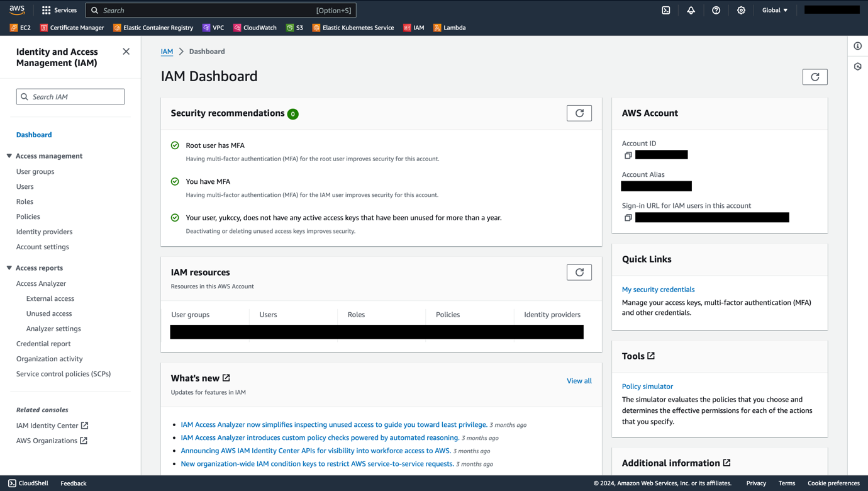The width and height of the screenshot is (868, 491).
Task: Click Feedback in the footer
Action: (74, 483)
